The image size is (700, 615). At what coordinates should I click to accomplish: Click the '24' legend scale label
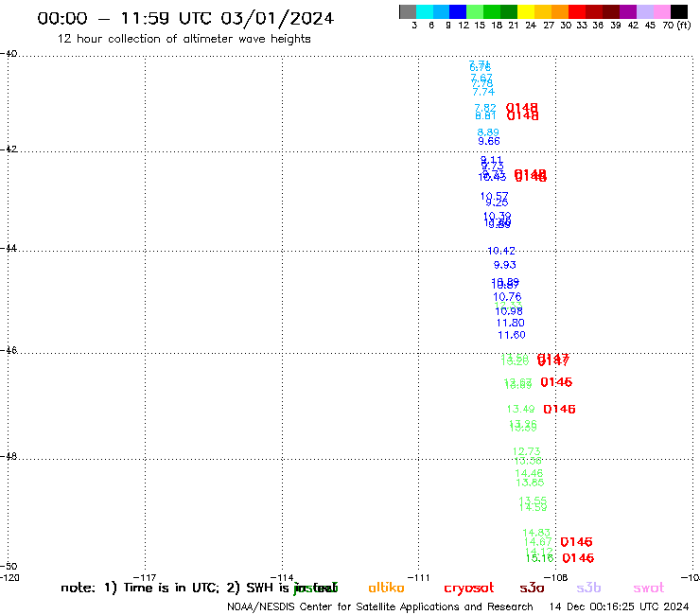tap(531, 26)
